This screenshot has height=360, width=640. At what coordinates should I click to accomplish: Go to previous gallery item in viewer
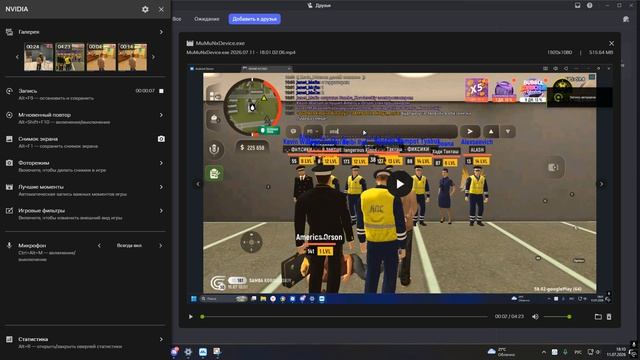click(x=198, y=184)
